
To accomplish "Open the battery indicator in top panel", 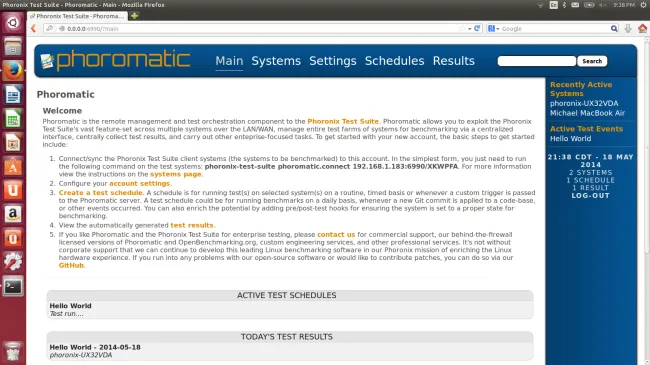I will [589, 5].
